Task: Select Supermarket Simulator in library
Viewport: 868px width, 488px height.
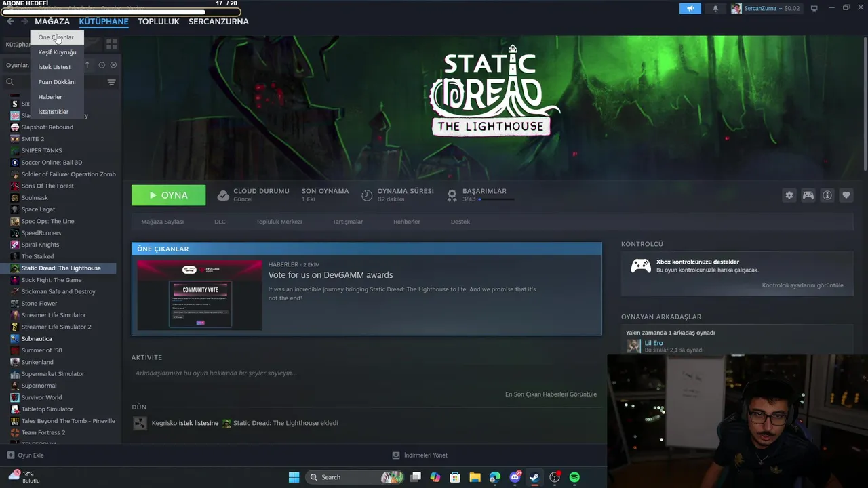Action: [x=53, y=374]
